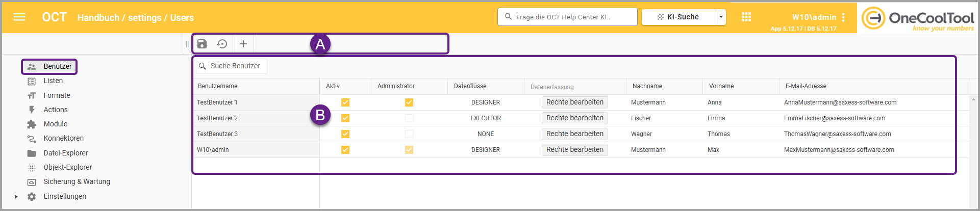
Task: Click the reset/restore history icon
Action: 222,44
